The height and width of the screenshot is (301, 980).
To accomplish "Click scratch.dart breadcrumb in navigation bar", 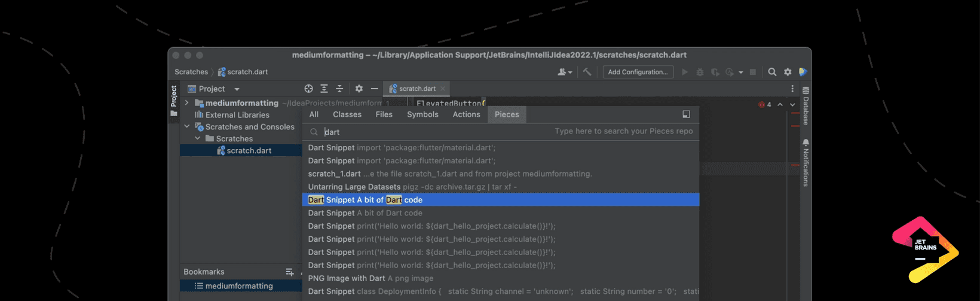I will tap(243, 72).
